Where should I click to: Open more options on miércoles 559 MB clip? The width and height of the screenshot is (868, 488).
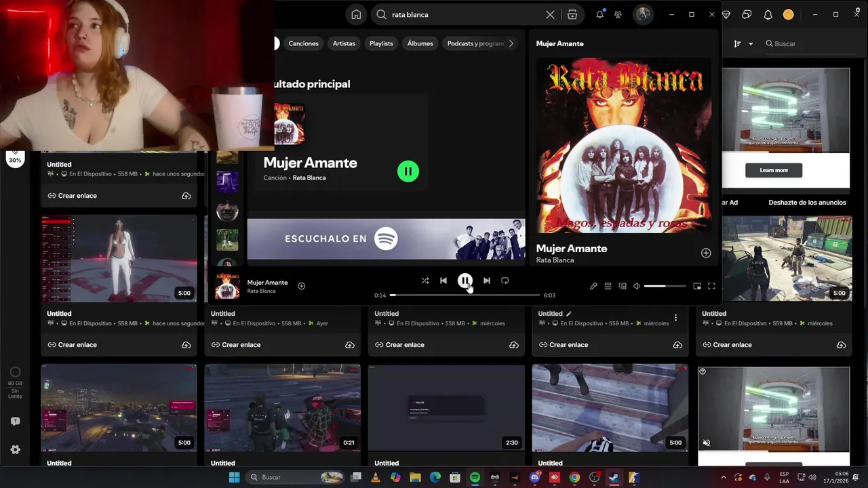tap(675, 317)
